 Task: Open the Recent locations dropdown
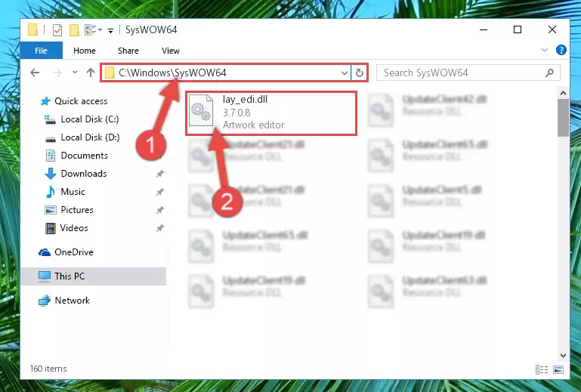coord(75,73)
